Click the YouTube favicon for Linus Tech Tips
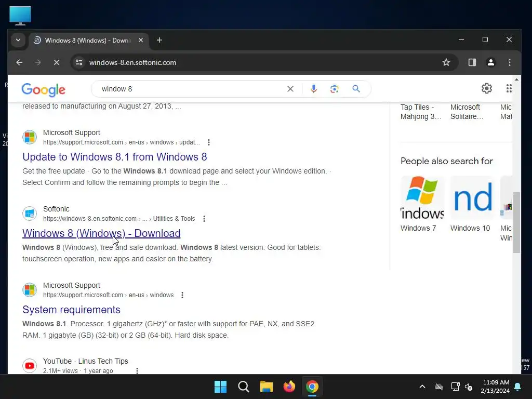This screenshot has width=532, height=399. point(30,366)
